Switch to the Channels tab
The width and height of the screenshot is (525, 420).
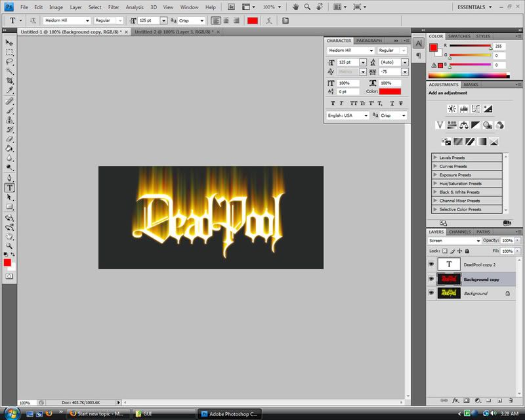(460, 232)
